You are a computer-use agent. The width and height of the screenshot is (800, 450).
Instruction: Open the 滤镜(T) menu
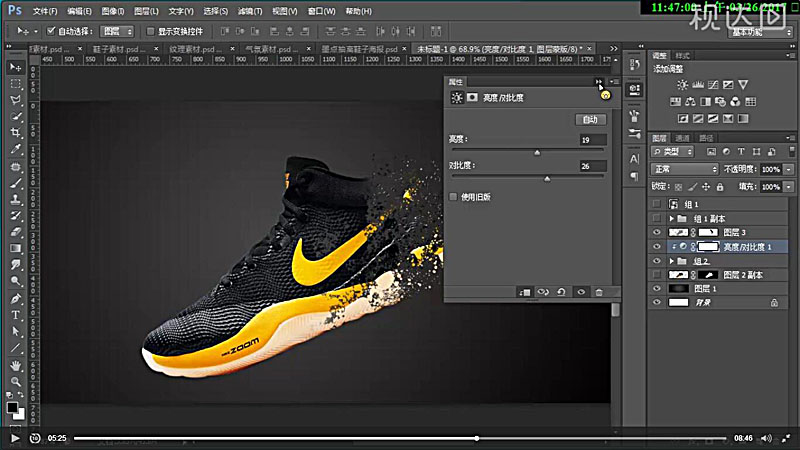pyautogui.click(x=249, y=11)
